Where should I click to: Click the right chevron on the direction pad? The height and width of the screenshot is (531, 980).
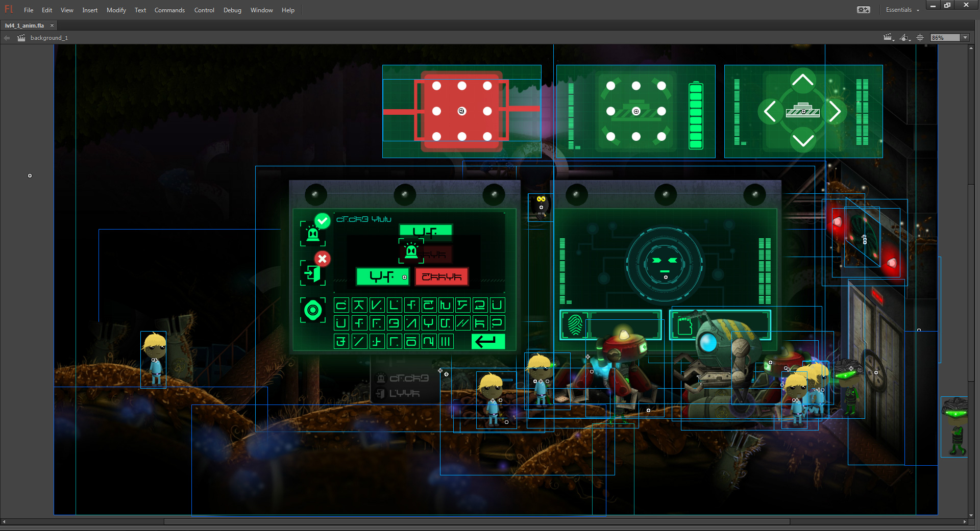pos(835,111)
